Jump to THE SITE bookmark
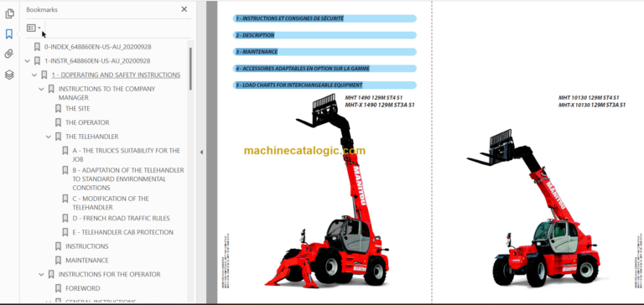The height and width of the screenshot is (305, 644). coord(78,109)
